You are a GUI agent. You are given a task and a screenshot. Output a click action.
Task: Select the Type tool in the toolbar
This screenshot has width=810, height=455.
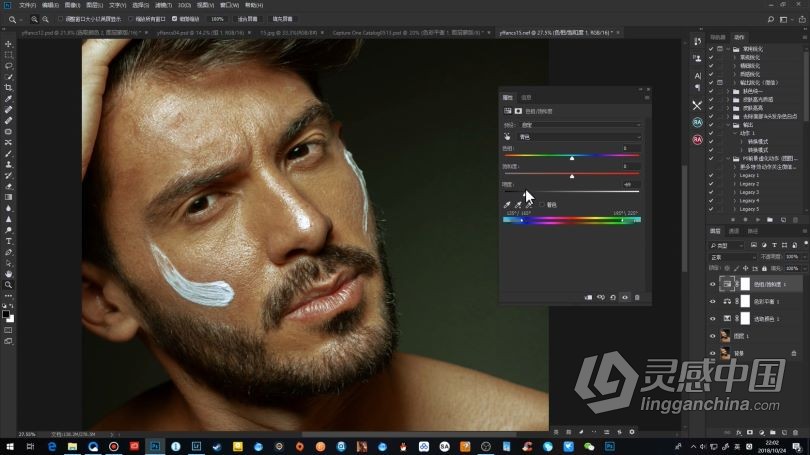pos(9,241)
